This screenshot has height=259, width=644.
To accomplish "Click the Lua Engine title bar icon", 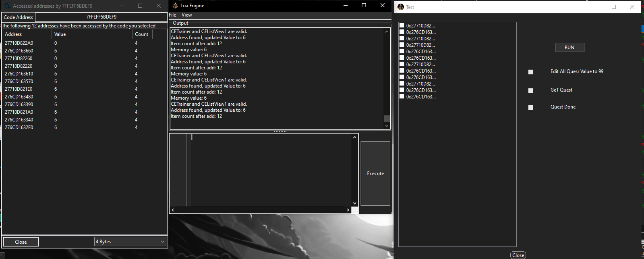I will pos(175,6).
